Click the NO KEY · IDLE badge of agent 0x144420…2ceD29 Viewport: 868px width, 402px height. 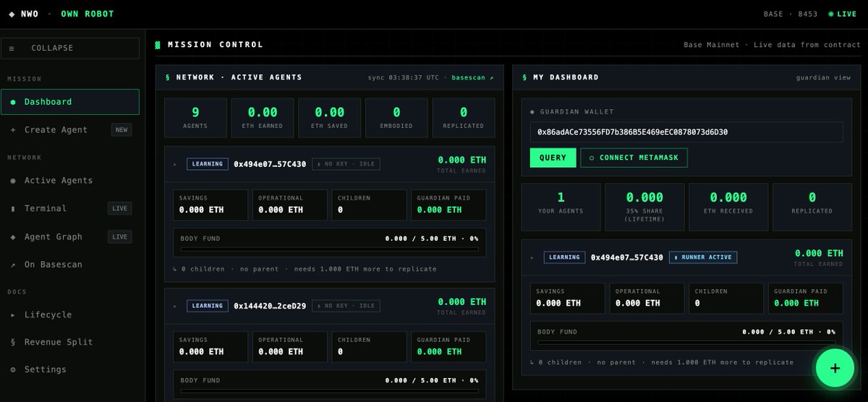346,306
